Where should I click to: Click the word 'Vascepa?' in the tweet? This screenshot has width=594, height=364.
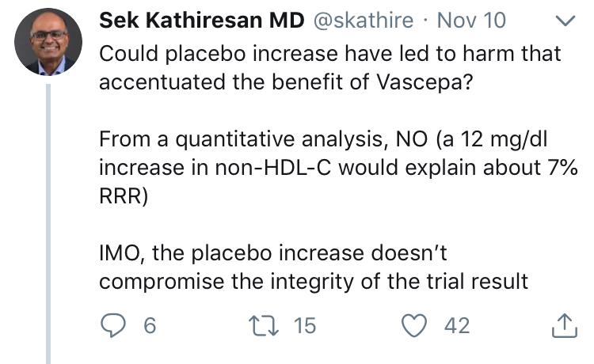coord(425,82)
